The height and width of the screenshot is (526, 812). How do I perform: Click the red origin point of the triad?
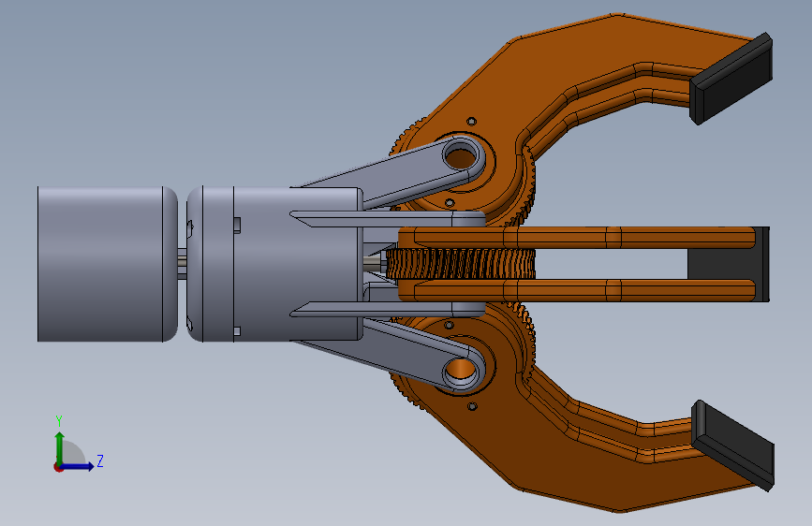coord(58,467)
